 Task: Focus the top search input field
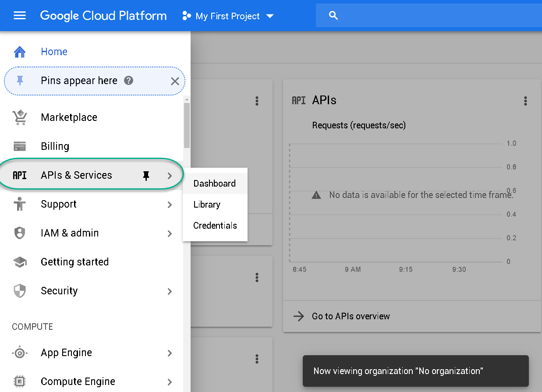[x=429, y=16]
